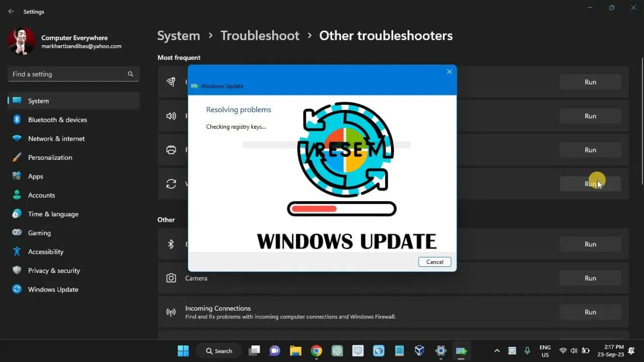Viewport: 644px width, 362px height.
Task: Run the Incoming Connections troubleshooter
Action: (590, 312)
